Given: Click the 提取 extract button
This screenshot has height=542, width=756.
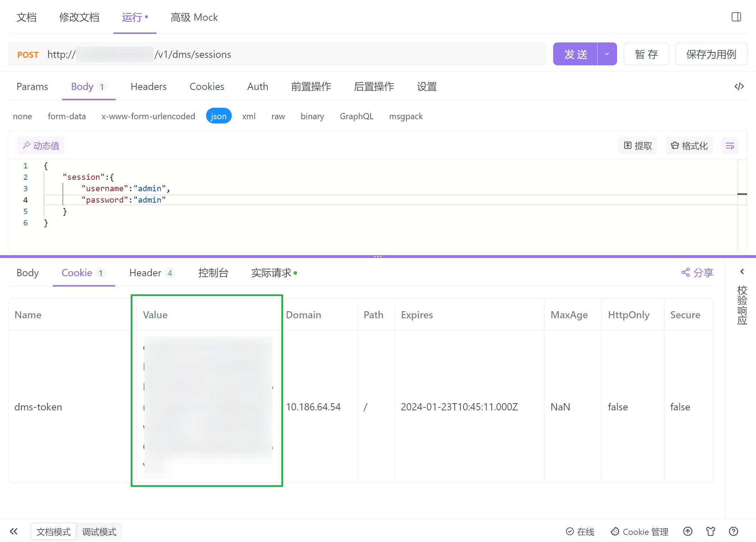Looking at the screenshot, I should pyautogui.click(x=638, y=146).
